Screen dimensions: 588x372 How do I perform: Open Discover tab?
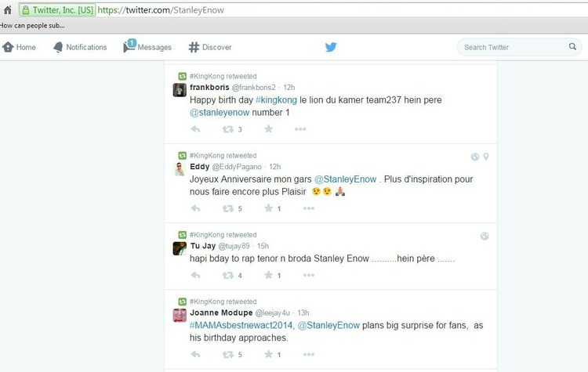[x=210, y=47]
